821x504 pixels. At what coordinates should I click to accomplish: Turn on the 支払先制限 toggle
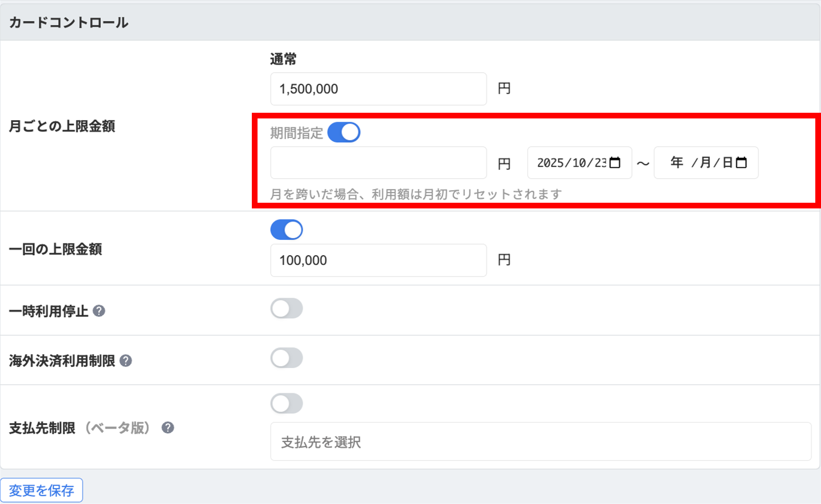(287, 404)
